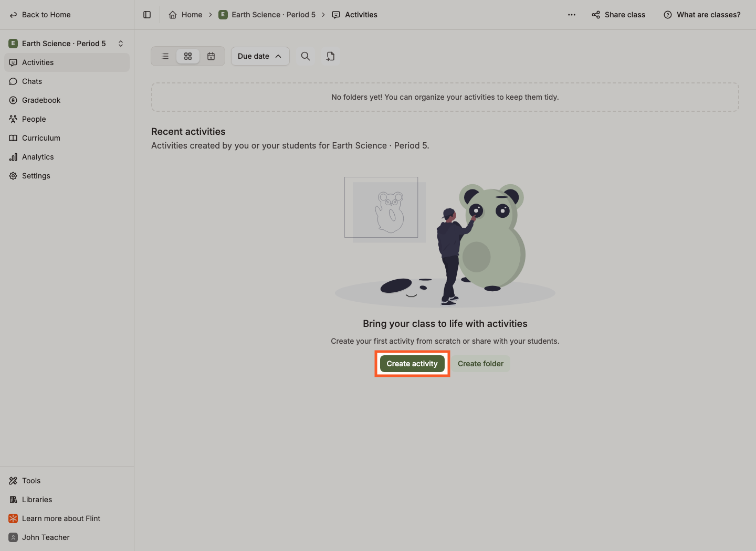
Task: Click Activities breadcrumb item
Action: click(354, 15)
